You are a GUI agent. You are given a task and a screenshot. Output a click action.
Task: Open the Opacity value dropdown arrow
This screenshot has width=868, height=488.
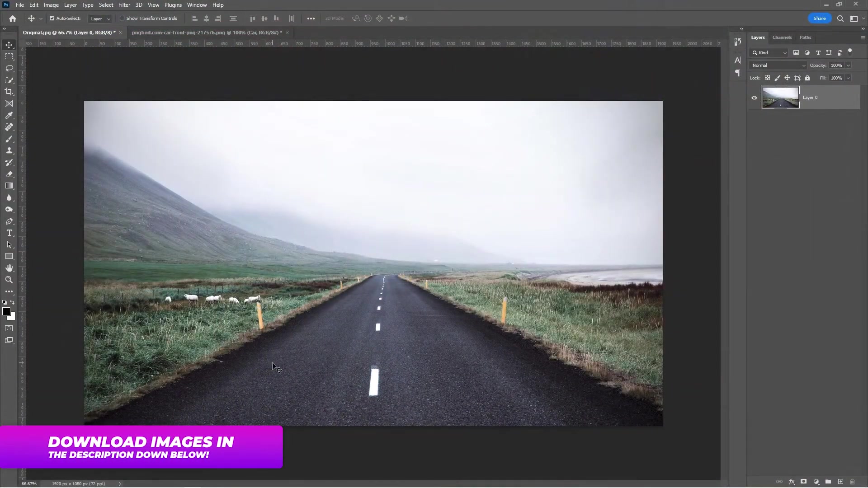coord(848,66)
